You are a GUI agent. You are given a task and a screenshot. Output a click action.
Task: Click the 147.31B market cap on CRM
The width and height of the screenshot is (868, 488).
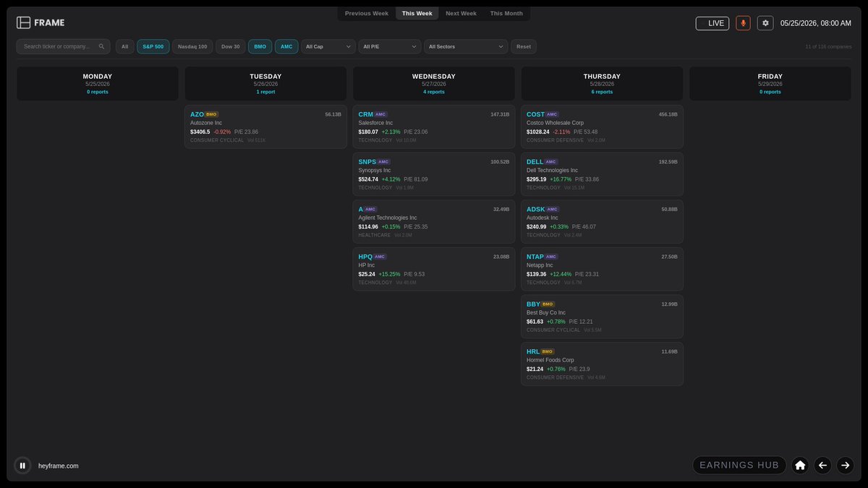(500, 114)
